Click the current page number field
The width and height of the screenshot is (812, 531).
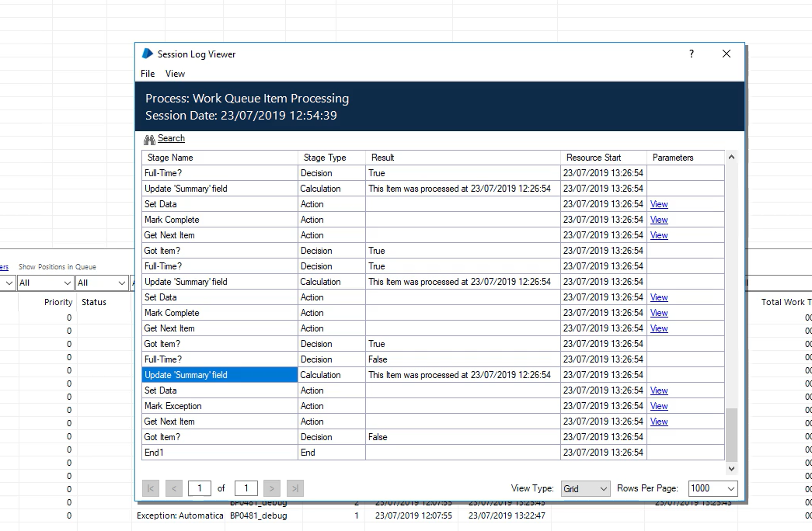(x=200, y=488)
